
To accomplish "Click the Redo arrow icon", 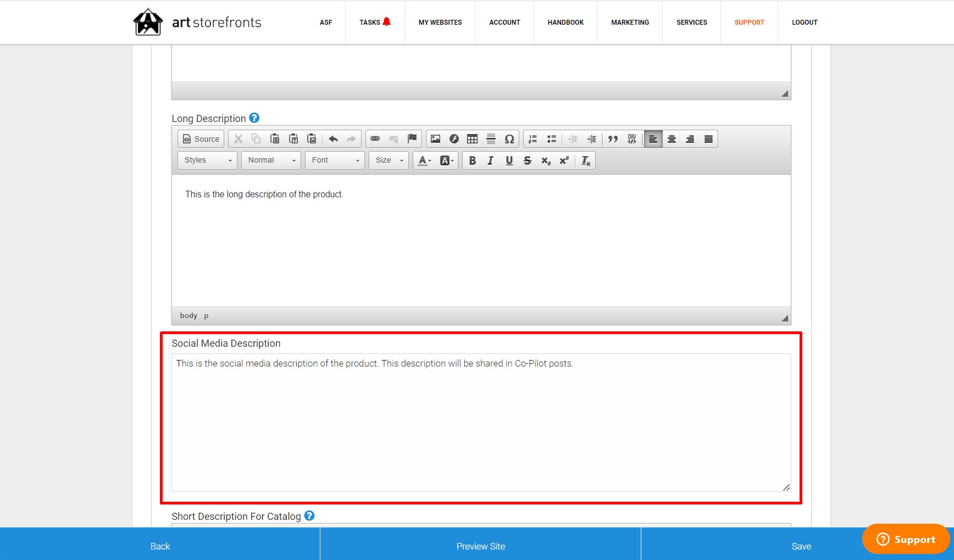I will click(x=351, y=139).
